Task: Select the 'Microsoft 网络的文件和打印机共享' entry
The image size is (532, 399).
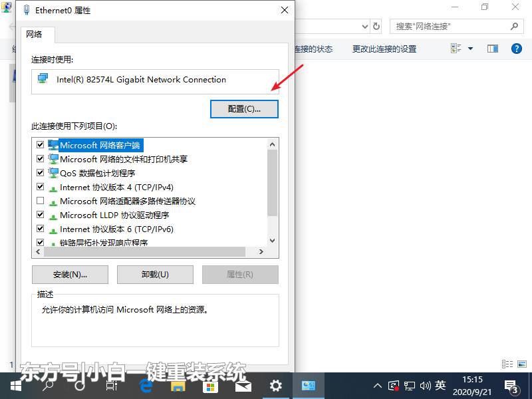Action: [124, 159]
